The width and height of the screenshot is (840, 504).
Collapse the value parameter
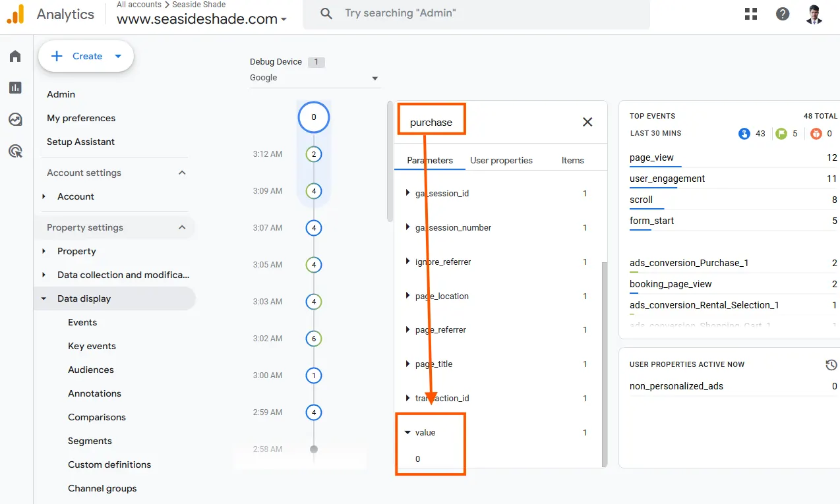[407, 433]
